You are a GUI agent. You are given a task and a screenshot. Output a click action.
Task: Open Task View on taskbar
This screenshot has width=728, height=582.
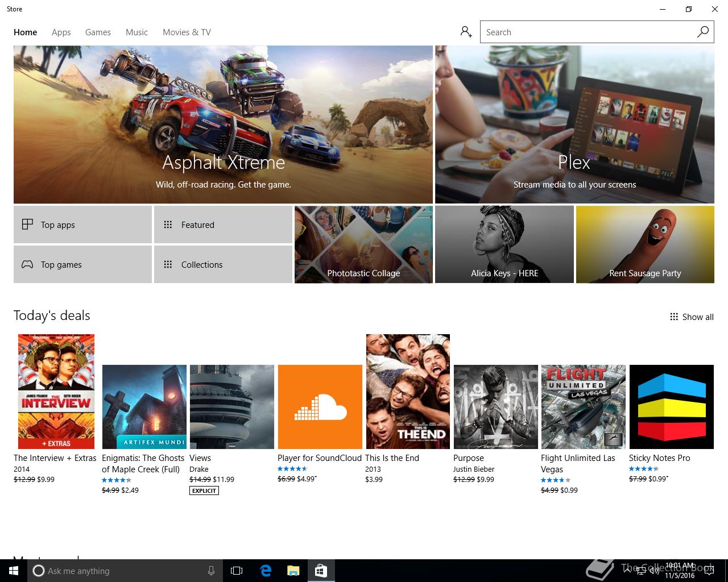[x=237, y=571]
